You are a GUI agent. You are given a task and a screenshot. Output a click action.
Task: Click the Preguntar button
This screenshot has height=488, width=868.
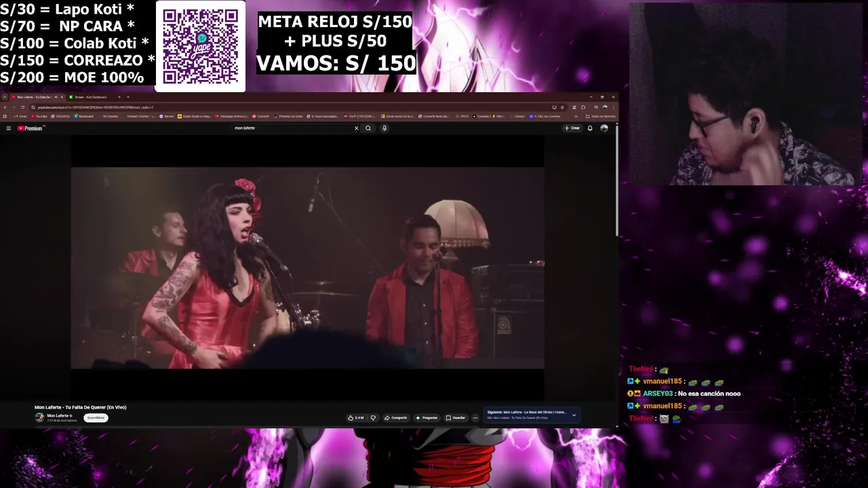(x=427, y=418)
